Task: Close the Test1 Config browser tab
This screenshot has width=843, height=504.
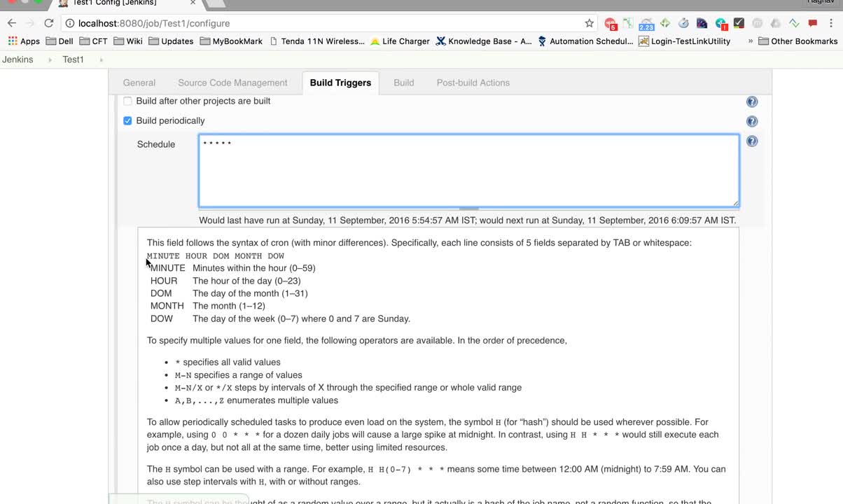Action: (x=193, y=3)
